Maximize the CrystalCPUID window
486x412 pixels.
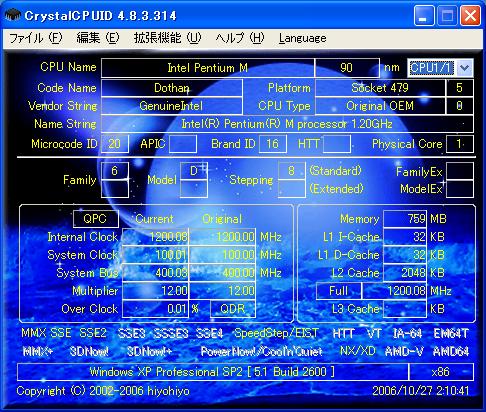tap(447, 15)
